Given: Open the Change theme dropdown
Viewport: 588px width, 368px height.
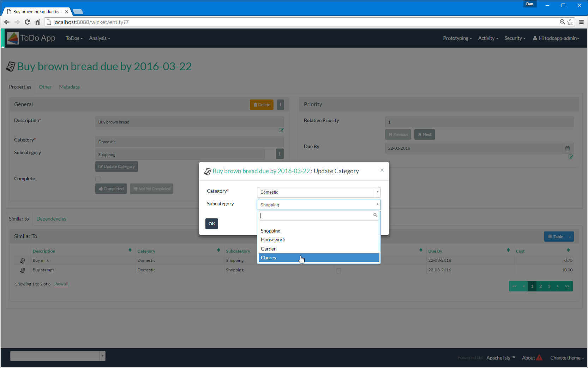Looking at the screenshot, I should (567, 358).
